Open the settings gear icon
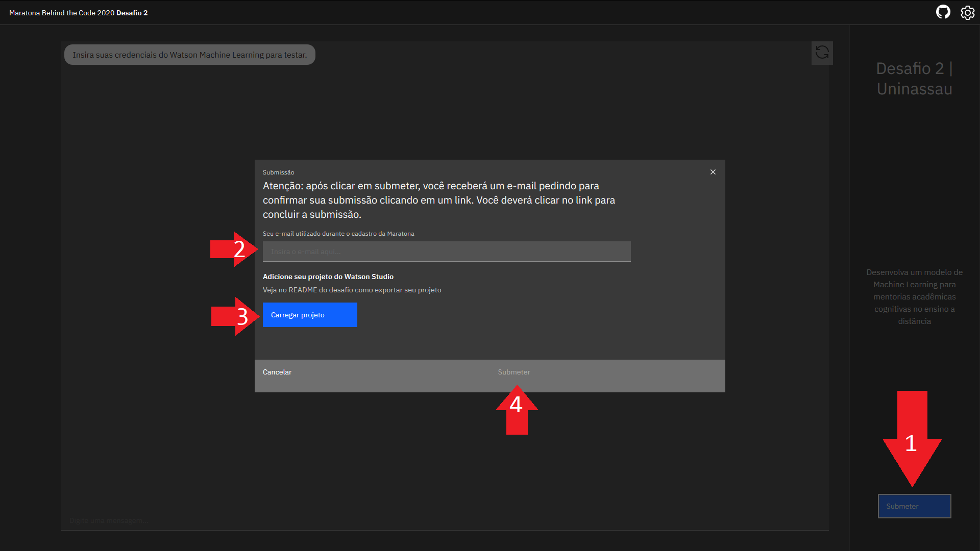The image size is (980, 551). 967,12
